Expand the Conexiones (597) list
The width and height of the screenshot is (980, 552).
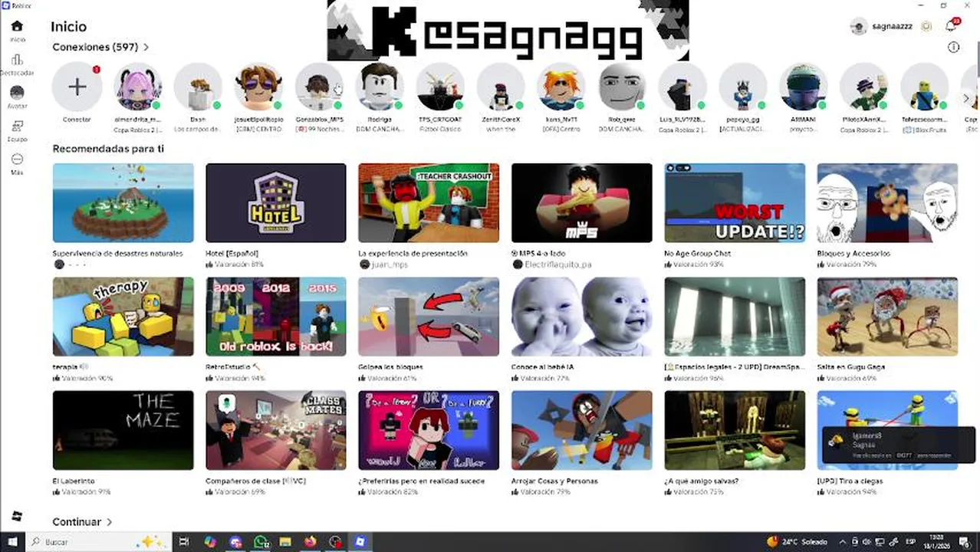tap(100, 47)
